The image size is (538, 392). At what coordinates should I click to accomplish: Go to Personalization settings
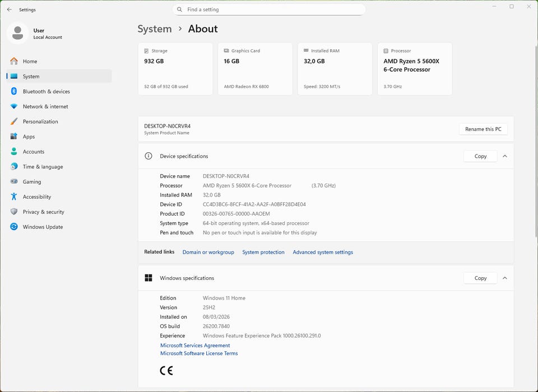click(x=40, y=122)
